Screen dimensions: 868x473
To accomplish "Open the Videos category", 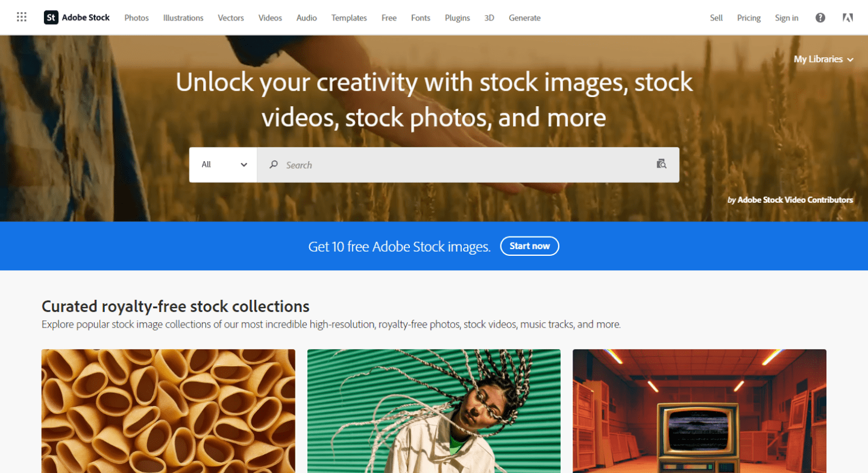I will point(270,17).
